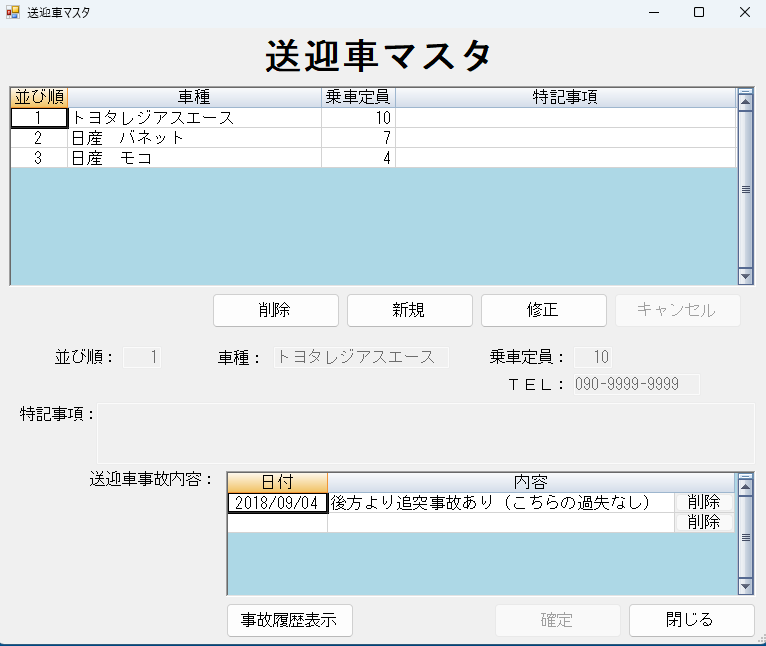Click the 車種 column header
The height and width of the screenshot is (646, 766).
click(194, 97)
